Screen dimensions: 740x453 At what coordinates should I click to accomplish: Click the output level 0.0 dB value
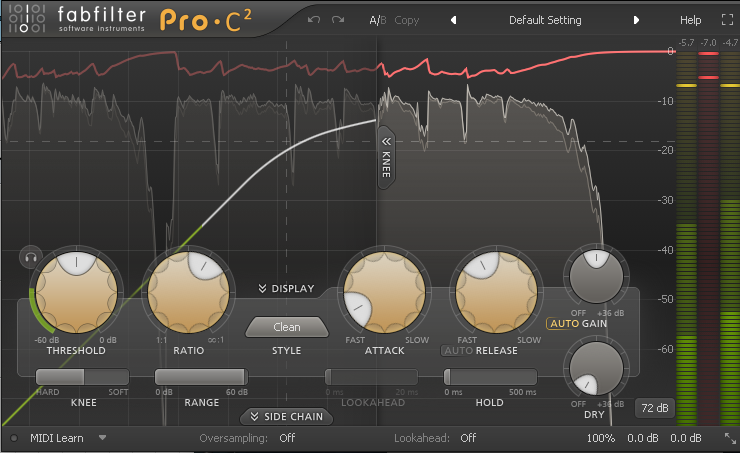686,438
